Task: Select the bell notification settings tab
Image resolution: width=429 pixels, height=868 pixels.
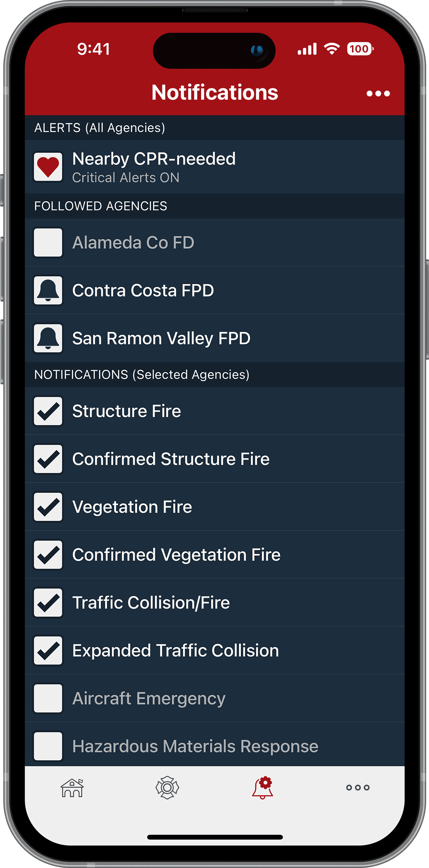Action: pyautogui.click(x=263, y=788)
